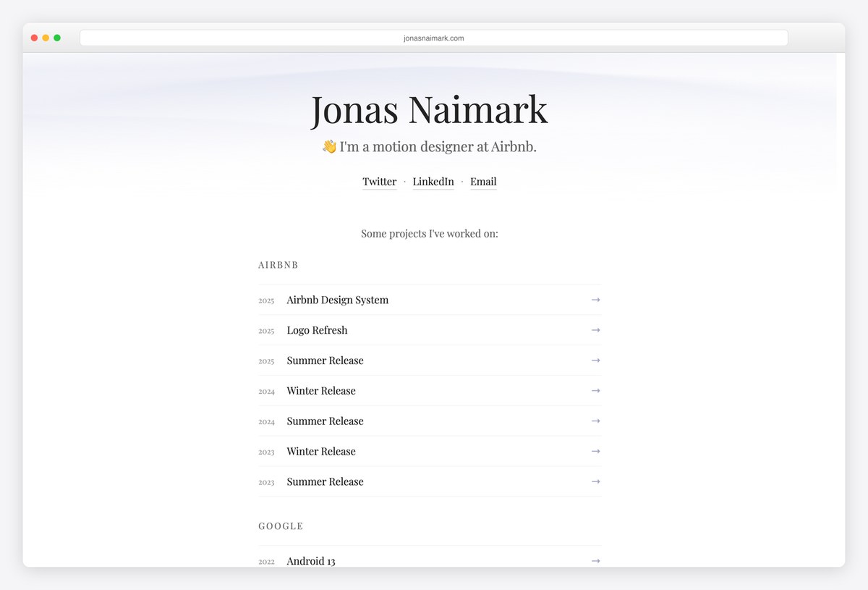Open the Twitter link
The height and width of the screenshot is (590, 868).
380,182
